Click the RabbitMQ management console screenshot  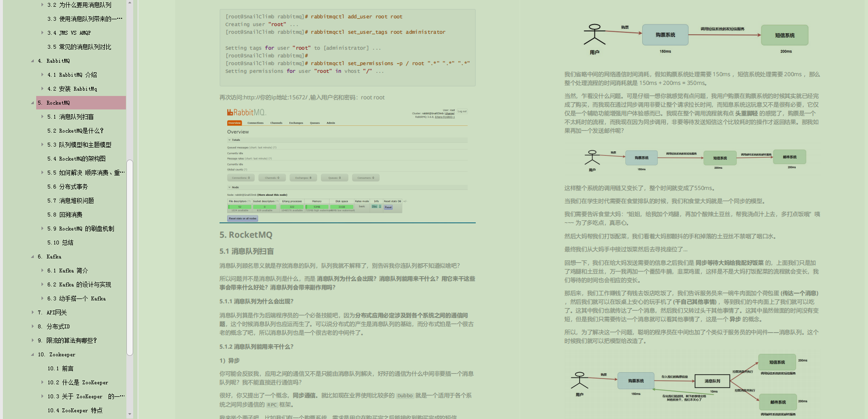(347, 164)
